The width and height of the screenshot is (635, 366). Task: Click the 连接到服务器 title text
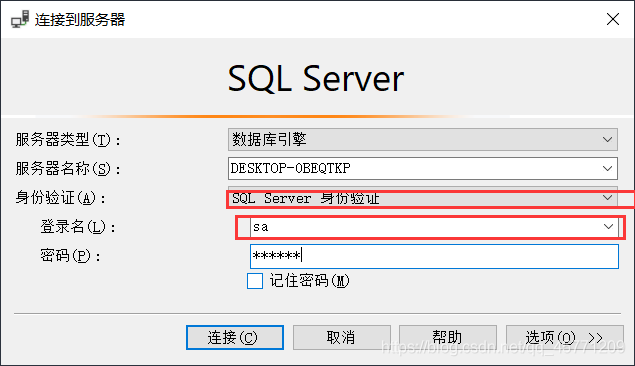(x=80, y=19)
